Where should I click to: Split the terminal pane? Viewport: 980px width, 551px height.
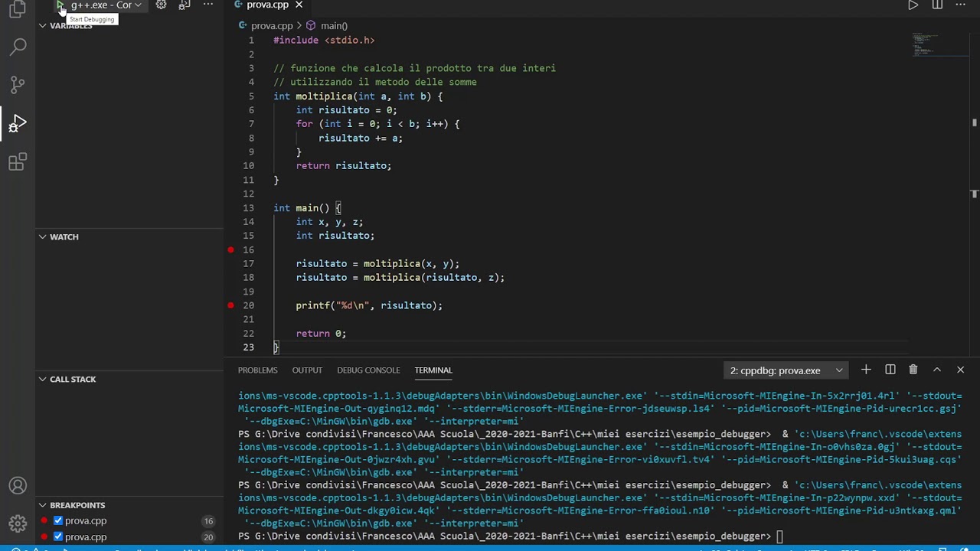[890, 370]
